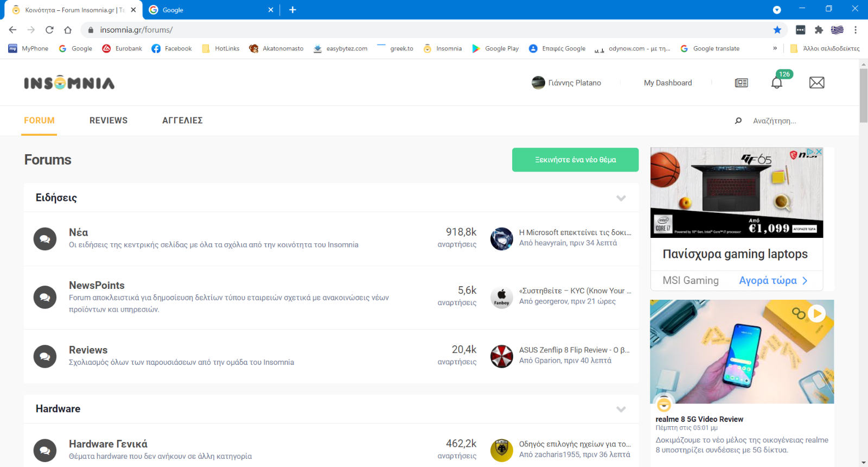Viewport: 868px width, 467px height.
Task: Open the Η Microsoft επεκτείνει post link
Action: click(575, 232)
